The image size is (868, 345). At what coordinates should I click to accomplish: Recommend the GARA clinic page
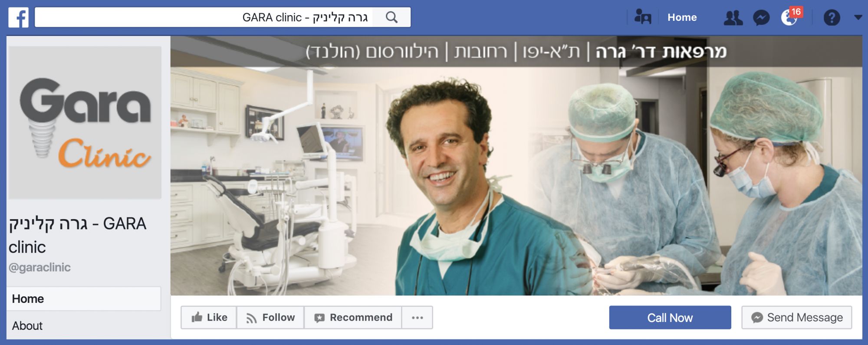coord(353,317)
